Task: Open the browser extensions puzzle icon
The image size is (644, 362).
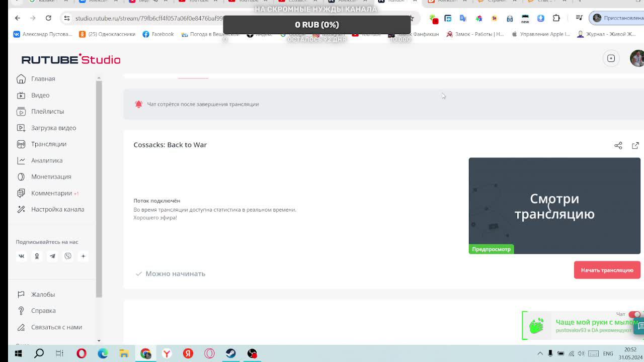Action: coord(556,18)
